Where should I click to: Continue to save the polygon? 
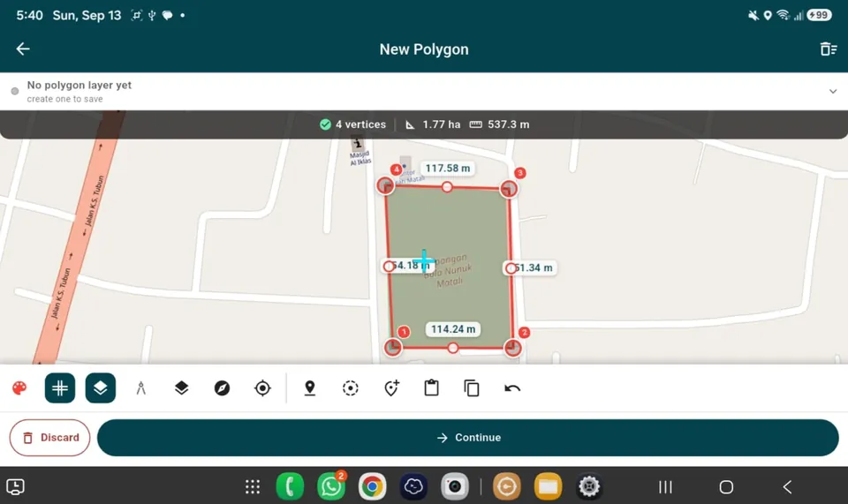[x=468, y=438]
